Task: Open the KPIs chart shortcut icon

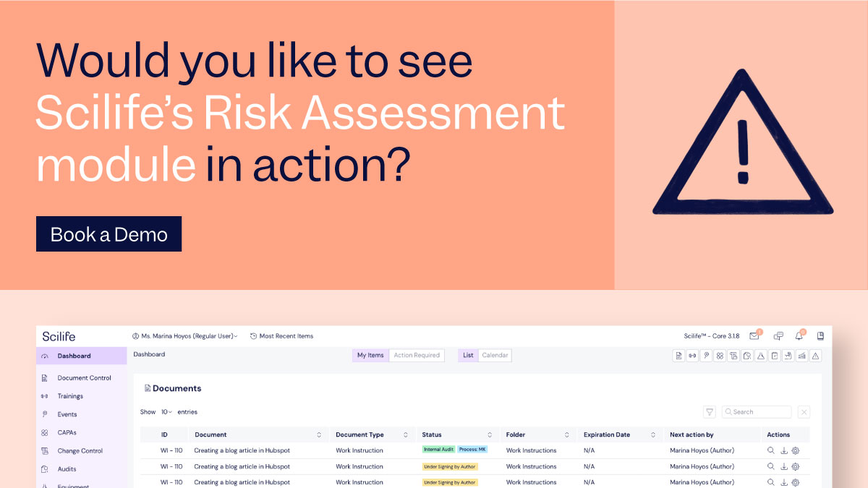Action: tap(802, 355)
